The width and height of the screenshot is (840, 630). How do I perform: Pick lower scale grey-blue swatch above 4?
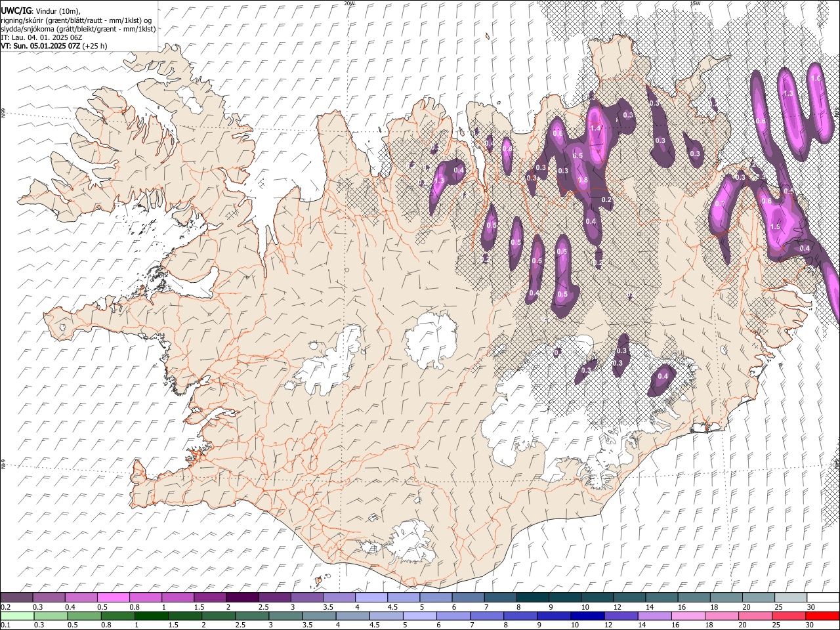click(352, 616)
